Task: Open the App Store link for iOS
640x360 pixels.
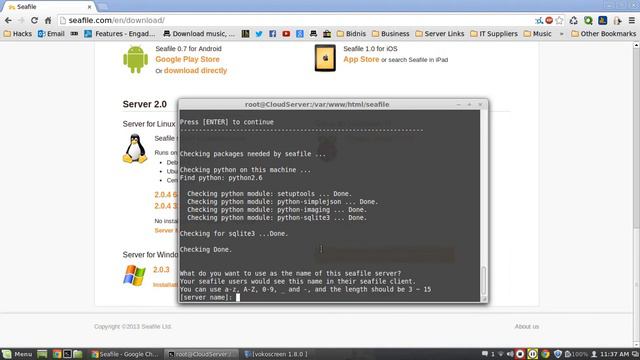Action: tap(361, 59)
